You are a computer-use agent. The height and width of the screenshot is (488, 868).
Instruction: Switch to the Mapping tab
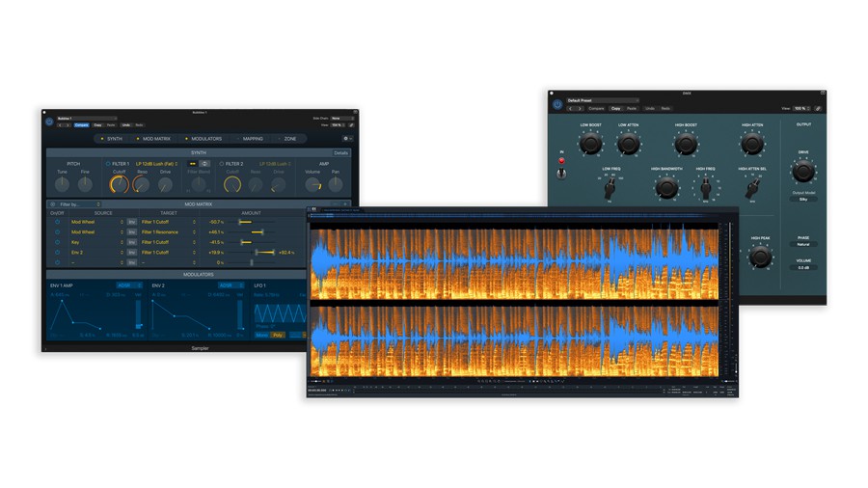click(253, 139)
